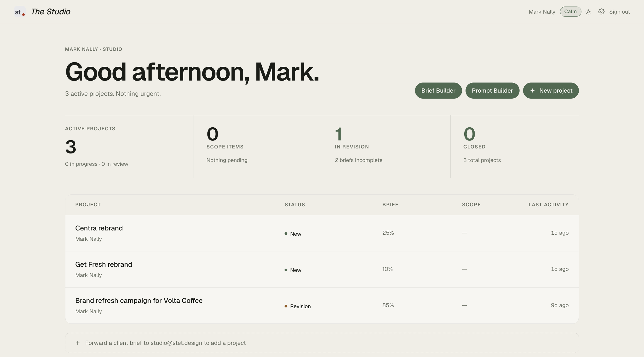Click scope dash for Get Fresh rebrand
The width and height of the screenshot is (644, 357).
465,269
